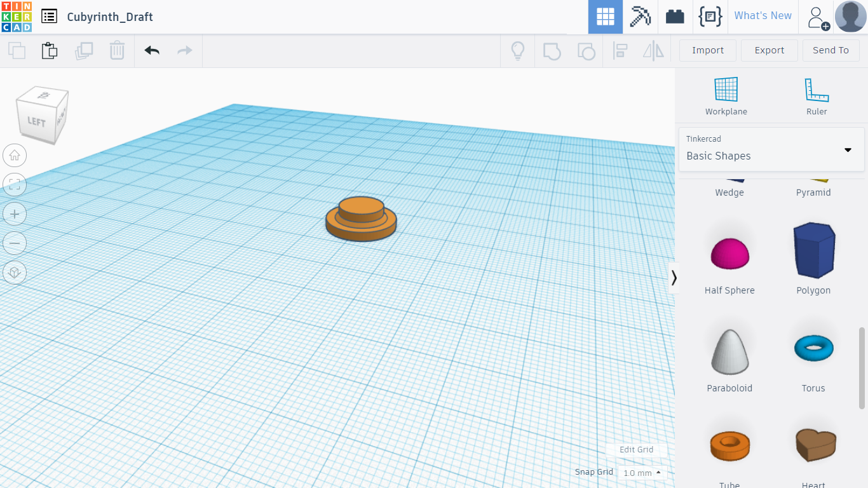Click the Home view button
This screenshot has width=868, height=488.
click(x=15, y=155)
